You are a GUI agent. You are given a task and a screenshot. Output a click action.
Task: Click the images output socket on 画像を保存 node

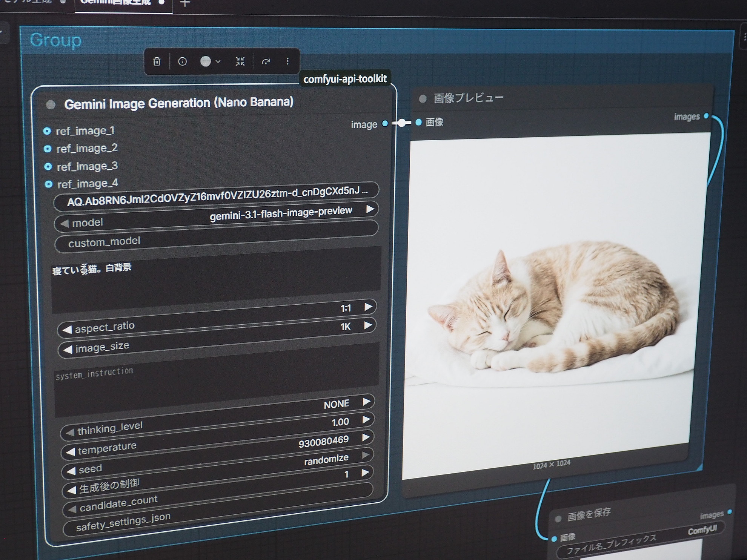click(729, 512)
